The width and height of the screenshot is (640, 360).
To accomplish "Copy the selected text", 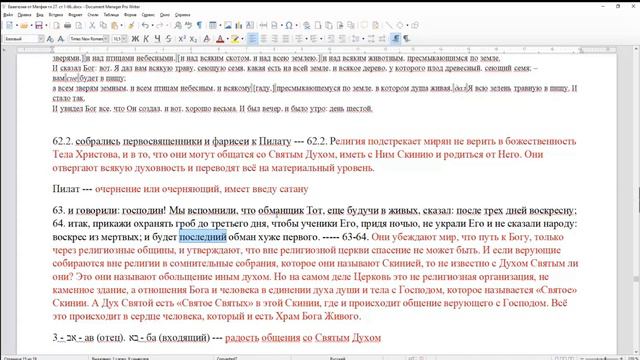I will tap(103, 25).
